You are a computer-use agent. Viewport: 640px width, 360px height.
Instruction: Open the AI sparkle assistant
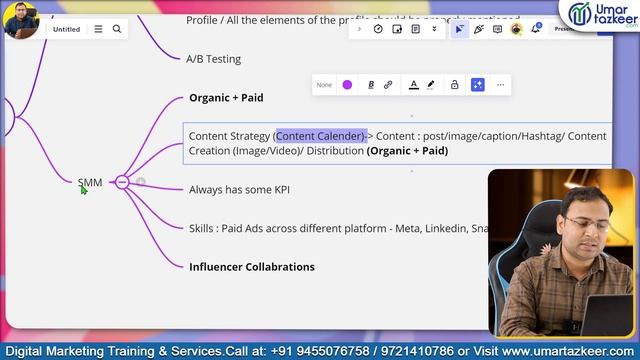(478, 85)
